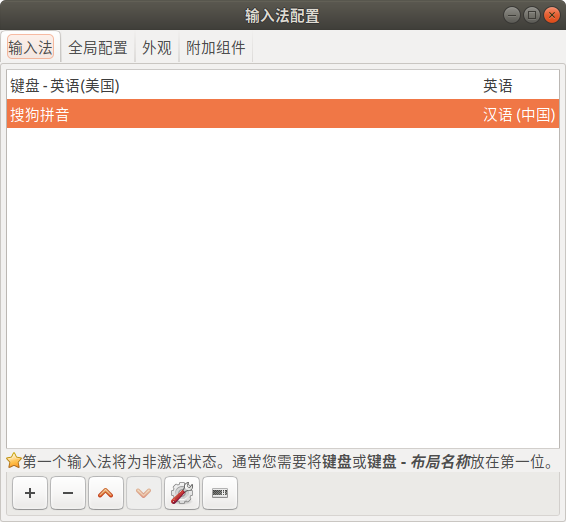Select the 搜狗拼音 input method row
Image resolution: width=566 pixels, height=522 pixels.
click(283, 114)
